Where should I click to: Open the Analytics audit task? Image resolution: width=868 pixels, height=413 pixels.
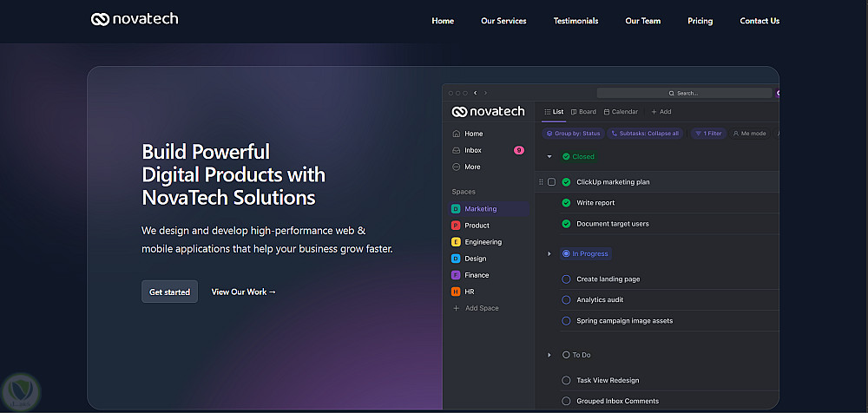[x=600, y=299]
